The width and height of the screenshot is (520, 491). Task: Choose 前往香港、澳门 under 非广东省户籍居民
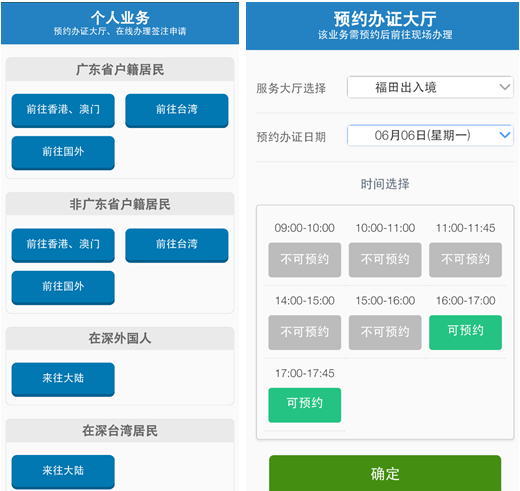tap(63, 245)
